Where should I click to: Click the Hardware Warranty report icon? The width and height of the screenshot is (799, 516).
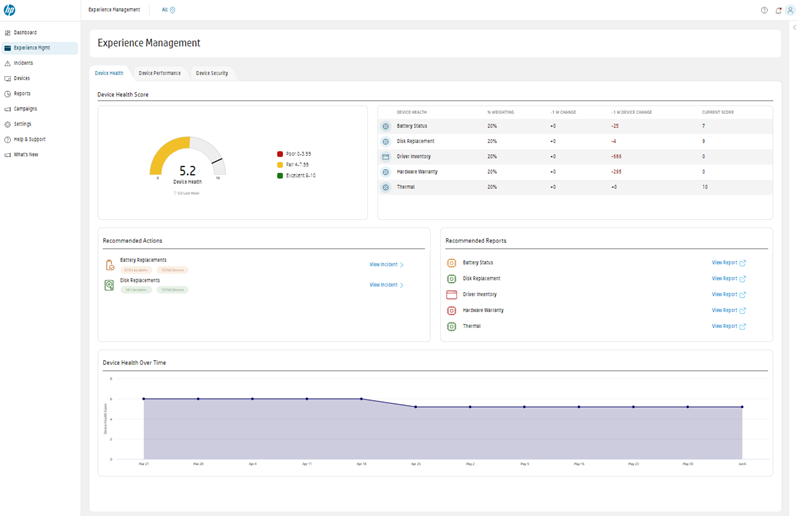[x=451, y=311]
